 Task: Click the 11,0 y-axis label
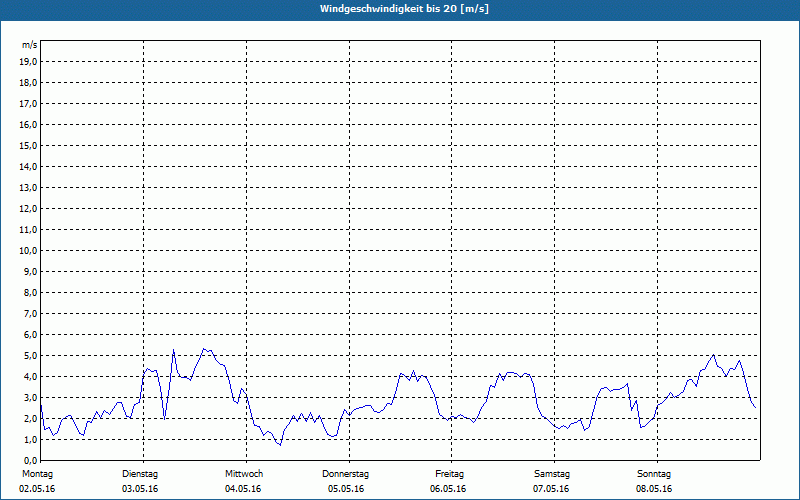tap(28, 230)
